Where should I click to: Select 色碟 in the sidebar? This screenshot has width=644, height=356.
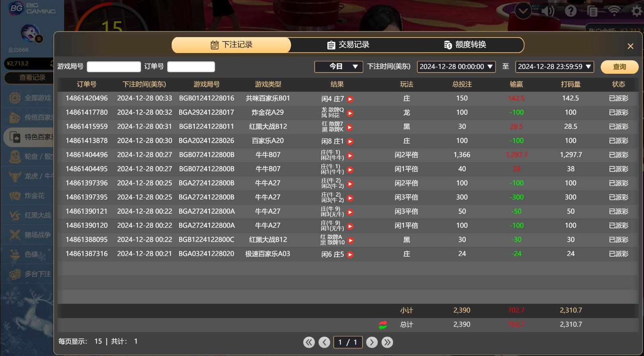[28, 254]
